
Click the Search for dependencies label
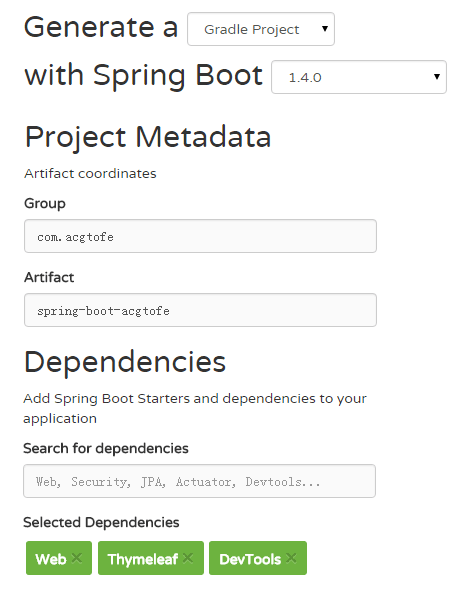point(106,449)
